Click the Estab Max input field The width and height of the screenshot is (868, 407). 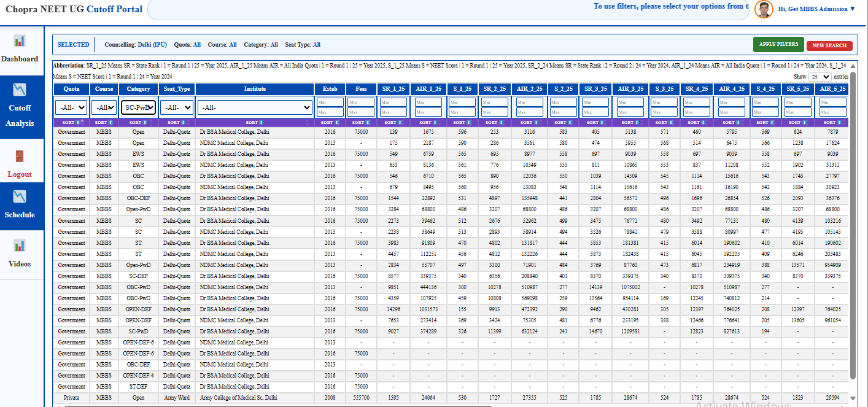click(330, 112)
